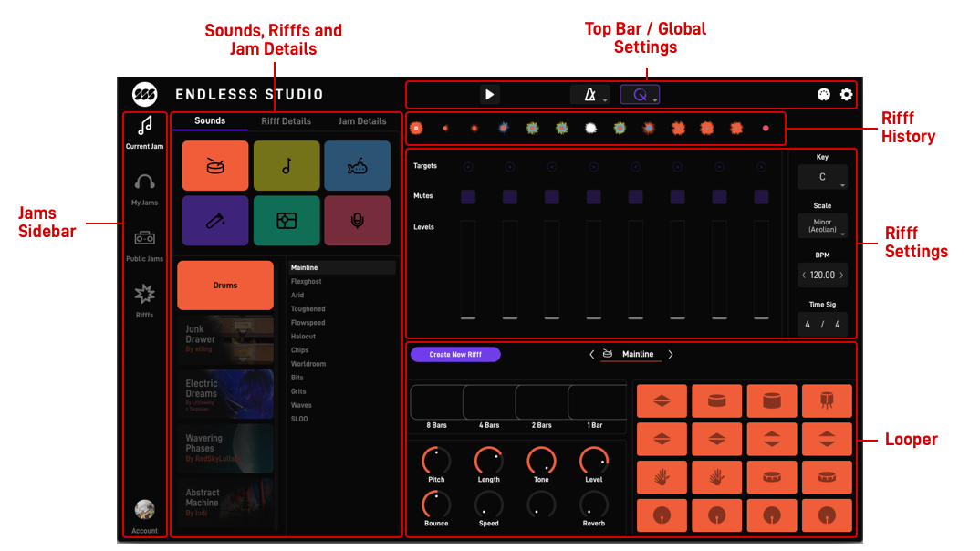This screenshot has height=551, width=980.
Task: Select the Drums sound pack button
Action: click(x=225, y=286)
